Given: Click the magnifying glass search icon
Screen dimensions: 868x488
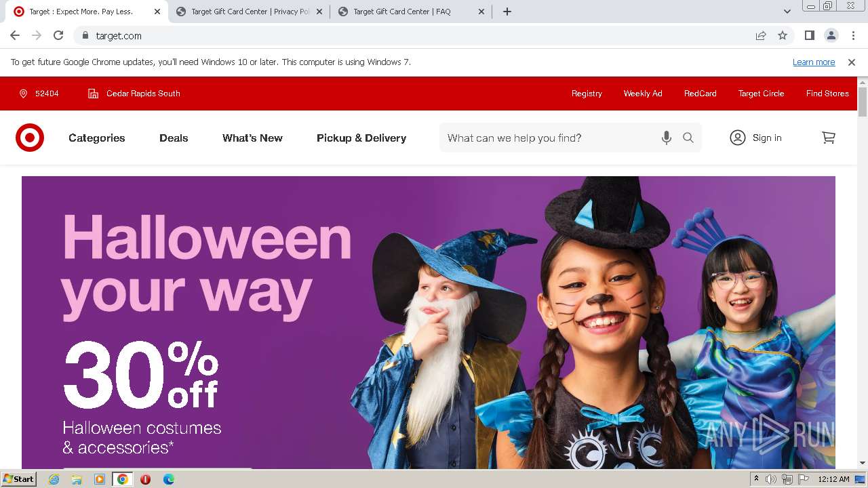Looking at the screenshot, I should tap(688, 138).
